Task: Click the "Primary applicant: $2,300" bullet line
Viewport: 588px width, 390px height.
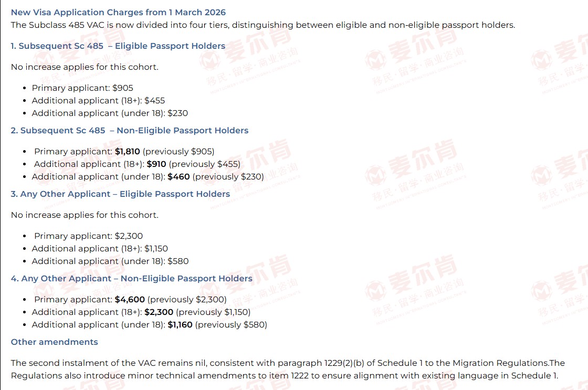Action: coord(88,236)
